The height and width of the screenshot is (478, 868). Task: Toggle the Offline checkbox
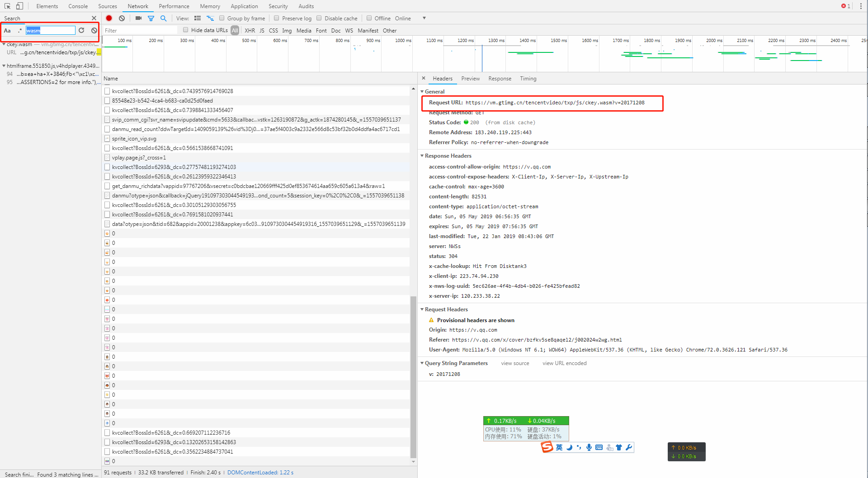[x=369, y=18]
